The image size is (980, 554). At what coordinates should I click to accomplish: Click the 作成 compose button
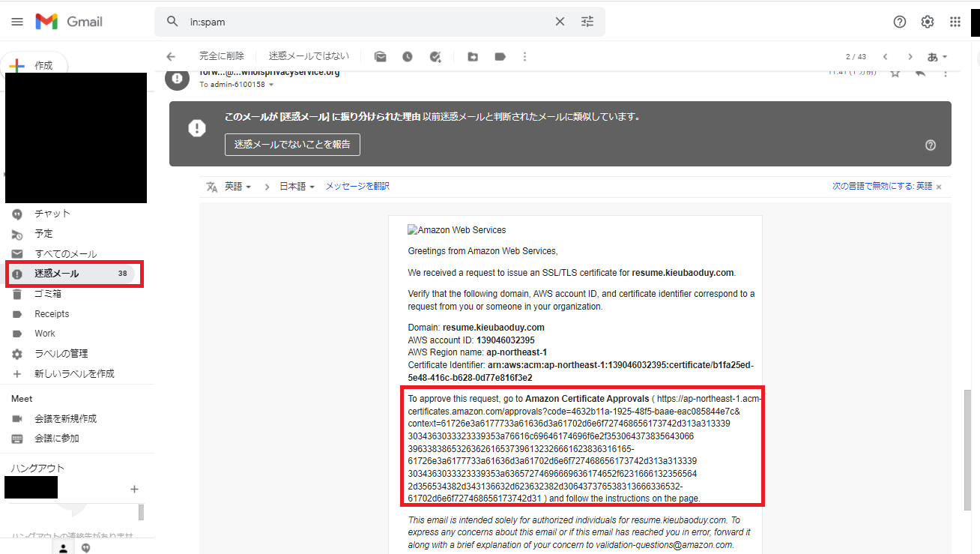tap(34, 65)
